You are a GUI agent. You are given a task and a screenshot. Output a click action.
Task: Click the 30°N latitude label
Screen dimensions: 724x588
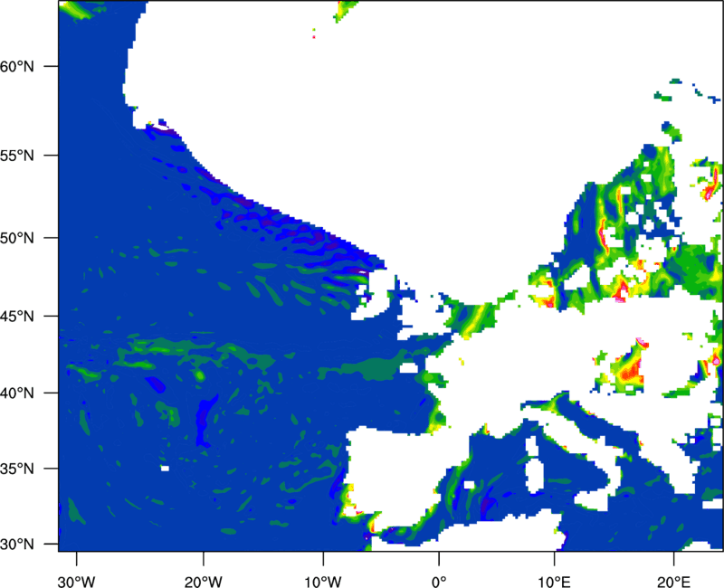pyautogui.click(x=17, y=545)
